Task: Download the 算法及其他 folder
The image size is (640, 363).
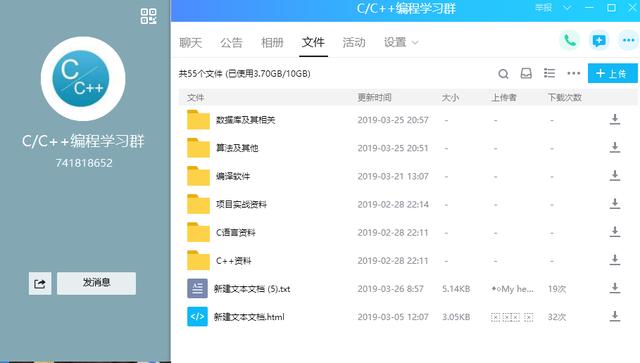Action: click(x=615, y=147)
